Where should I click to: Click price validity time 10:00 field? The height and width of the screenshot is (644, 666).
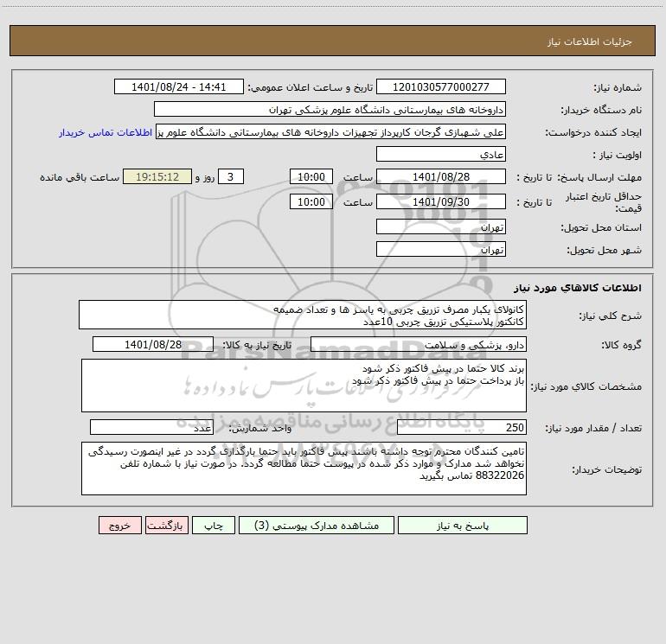click(311, 201)
